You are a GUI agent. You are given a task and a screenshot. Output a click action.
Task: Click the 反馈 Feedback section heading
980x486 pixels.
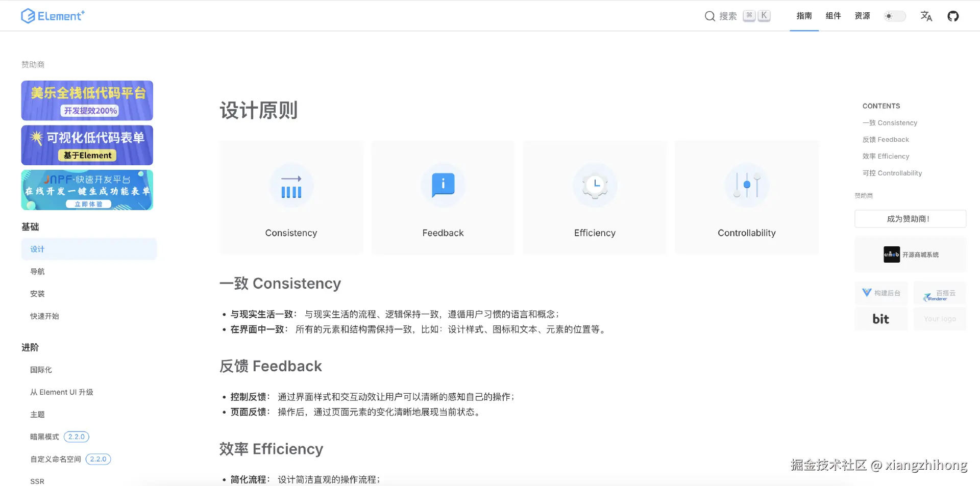pos(271,366)
